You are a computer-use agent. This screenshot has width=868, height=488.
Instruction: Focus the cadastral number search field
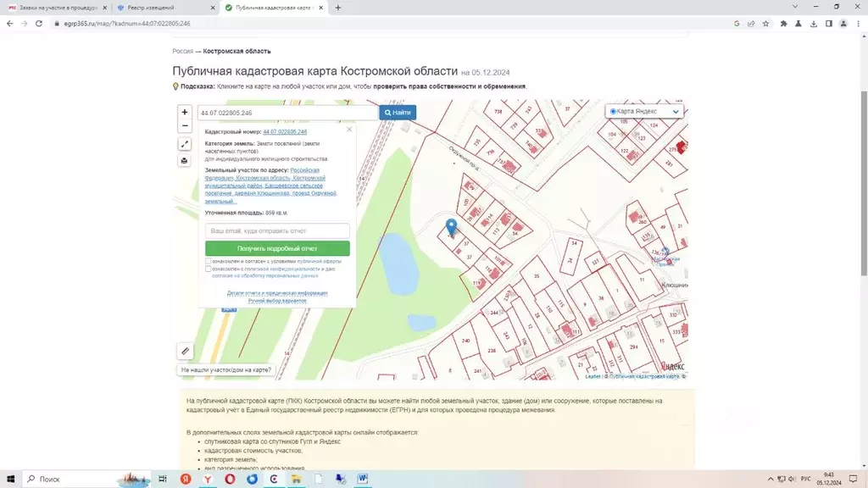pos(288,113)
